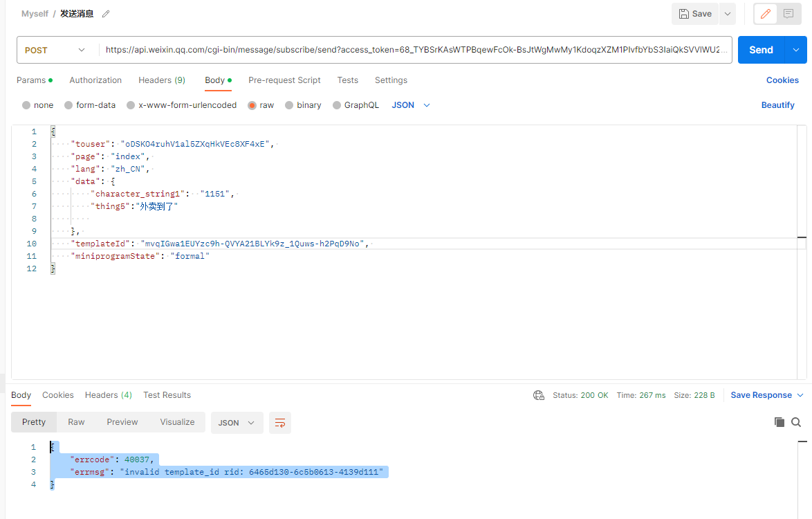This screenshot has width=812, height=519.
Task: Click the "touser" line in body editor
Action: tap(172, 144)
